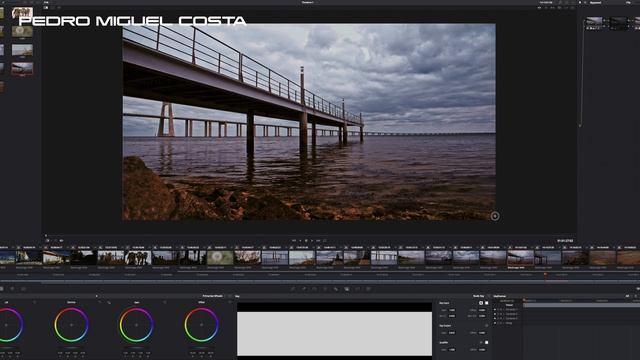This screenshot has width=640, height=360.
Task: Click the Qualifier Gain value field
Action: (452, 350)
